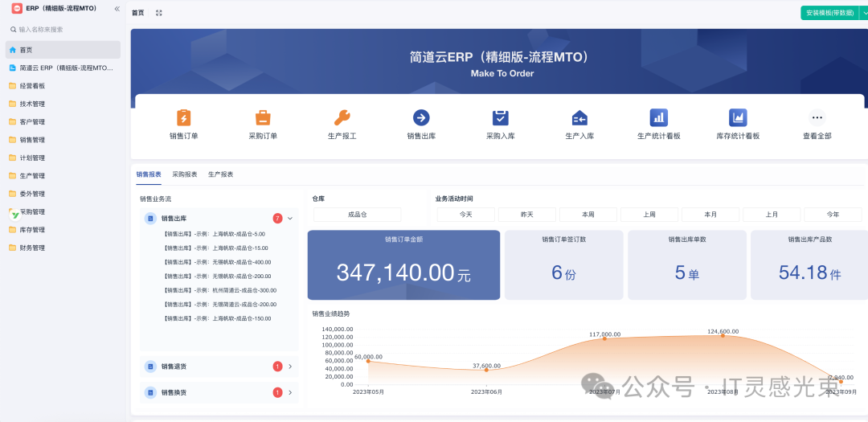Viewport: 868px width, 422px height.
Task: Click the 安装模板(带数据) button
Action: pos(829,13)
